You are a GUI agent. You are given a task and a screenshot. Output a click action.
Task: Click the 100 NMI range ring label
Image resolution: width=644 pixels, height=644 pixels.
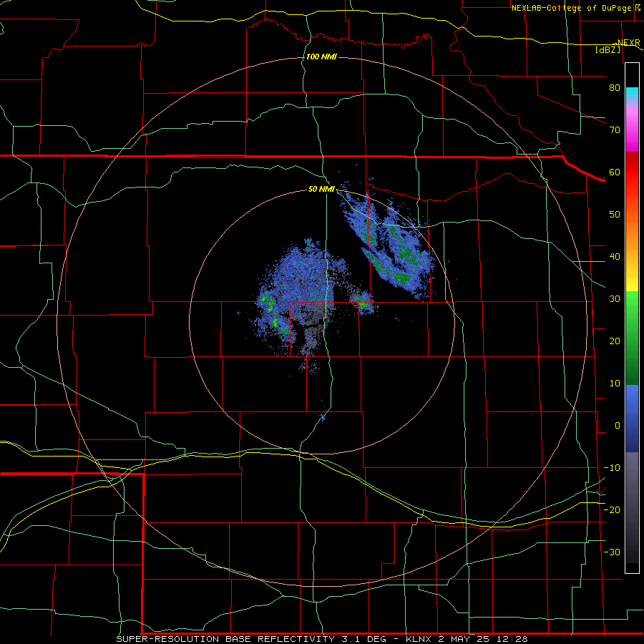tap(321, 57)
